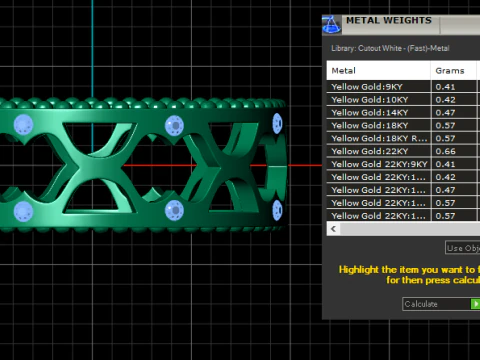Click the Library: Cutout White label
This screenshot has height=360, width=480.
390,48
